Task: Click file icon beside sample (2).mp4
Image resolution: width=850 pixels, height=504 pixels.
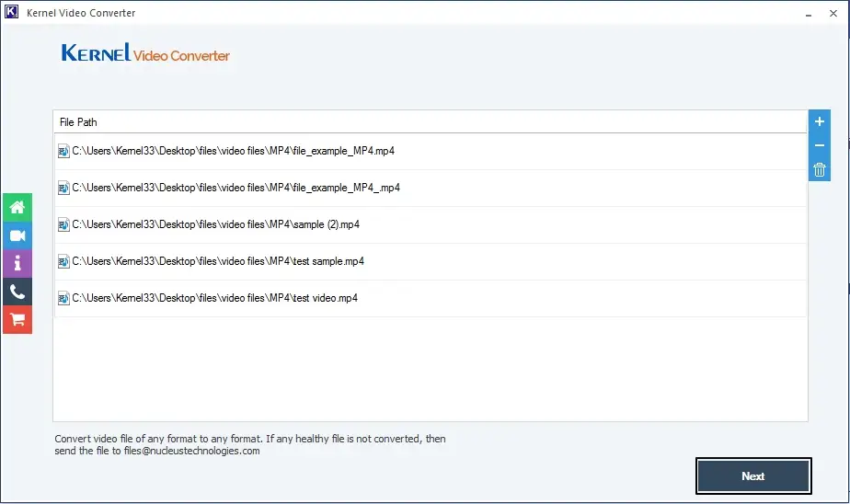Action: point(63,224)
